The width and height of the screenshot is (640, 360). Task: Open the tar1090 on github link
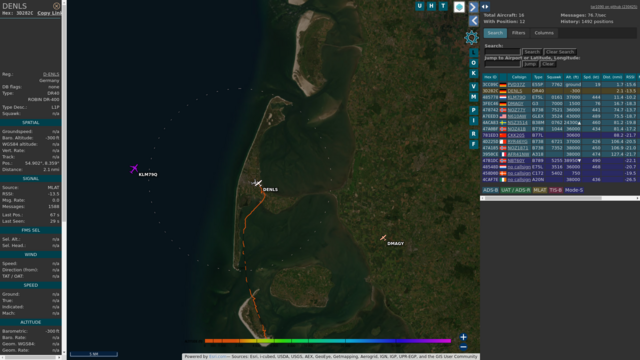pos(613,7)
